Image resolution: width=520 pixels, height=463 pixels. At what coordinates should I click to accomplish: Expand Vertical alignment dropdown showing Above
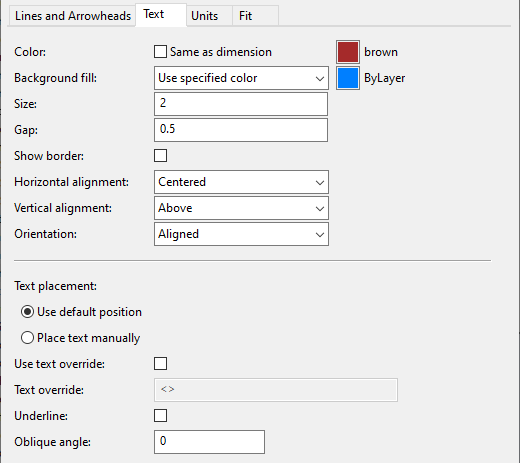[241, 208]
